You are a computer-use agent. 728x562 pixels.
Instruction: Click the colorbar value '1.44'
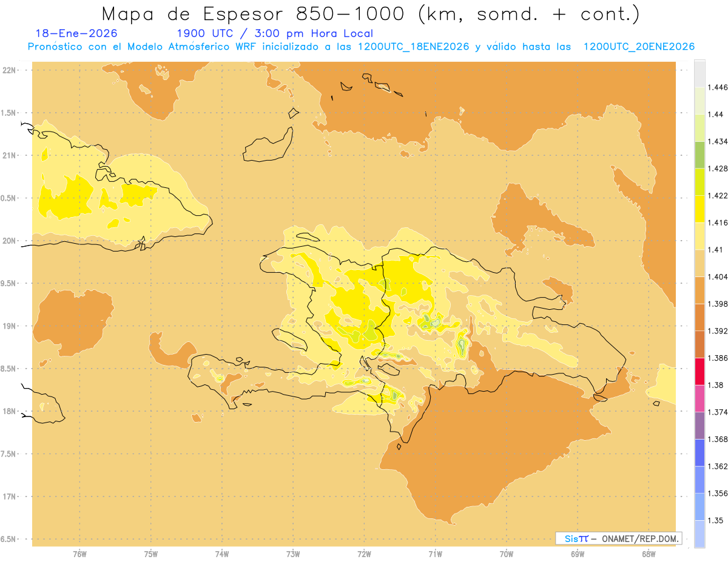(x=715, y=114)
